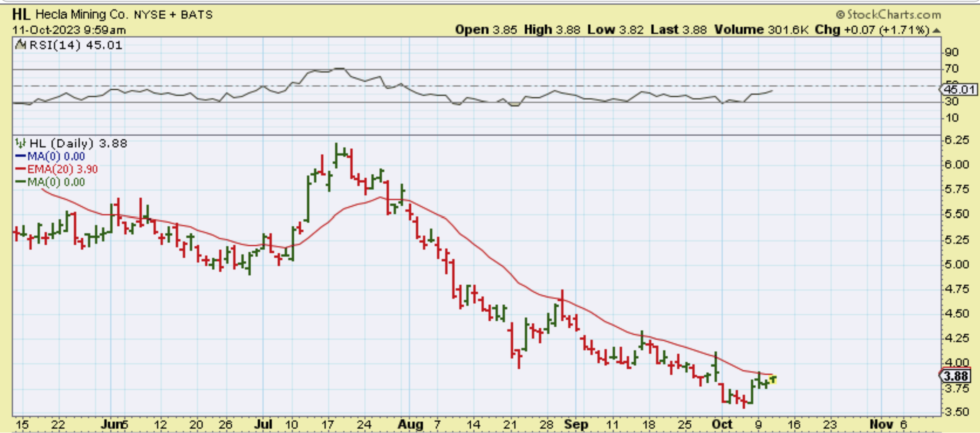Viewport: 980px width, 433px height.
Task: Click the High 3.88 value in the header
Action: coord(552,29)
